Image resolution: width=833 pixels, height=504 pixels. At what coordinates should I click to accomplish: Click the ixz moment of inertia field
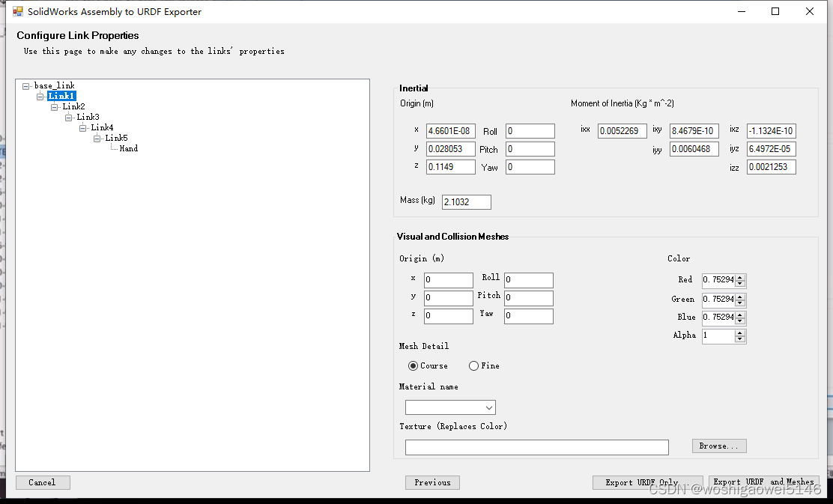click(x=772, y=130)
